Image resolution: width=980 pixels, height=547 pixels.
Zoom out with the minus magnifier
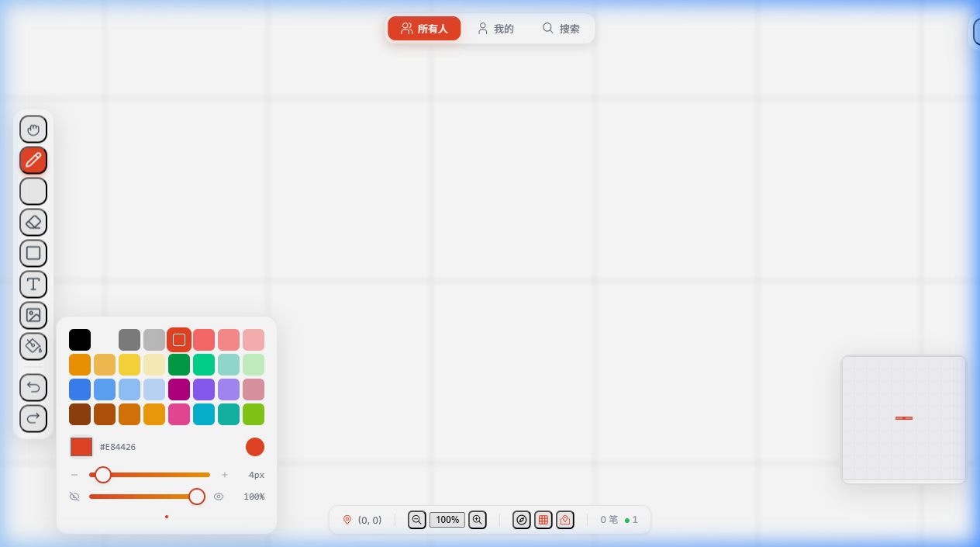417,520
